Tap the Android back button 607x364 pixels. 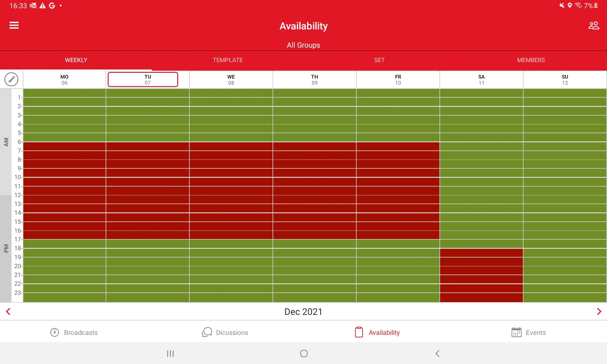pos(437,353)
